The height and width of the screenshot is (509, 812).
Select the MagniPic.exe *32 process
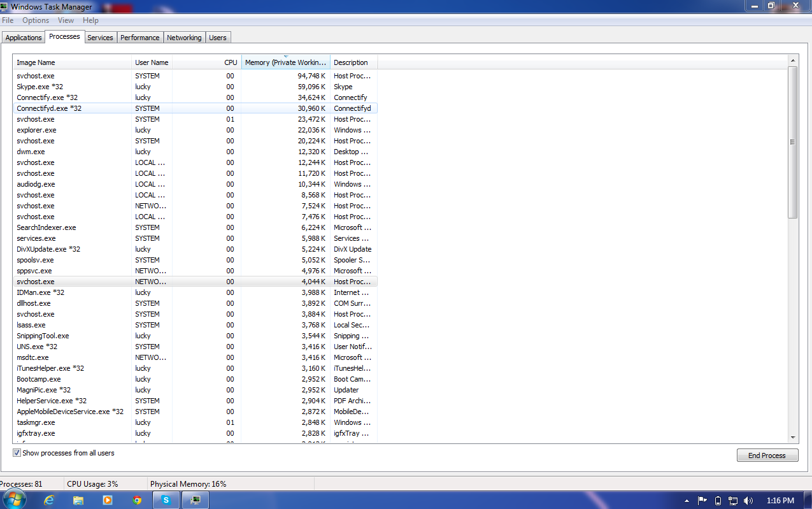(x=195, y=390)
